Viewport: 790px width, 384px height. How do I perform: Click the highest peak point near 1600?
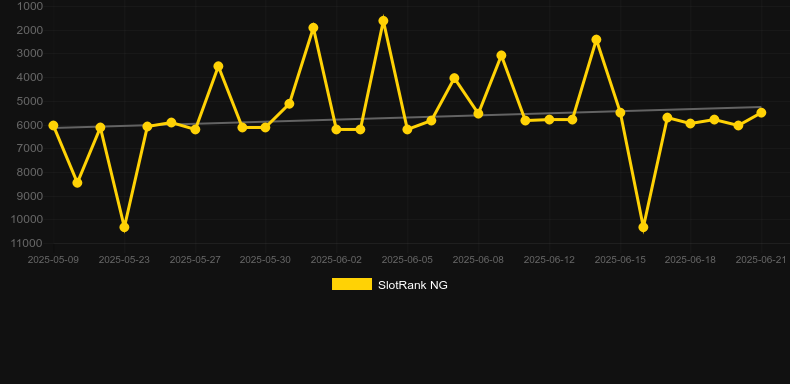383,21
